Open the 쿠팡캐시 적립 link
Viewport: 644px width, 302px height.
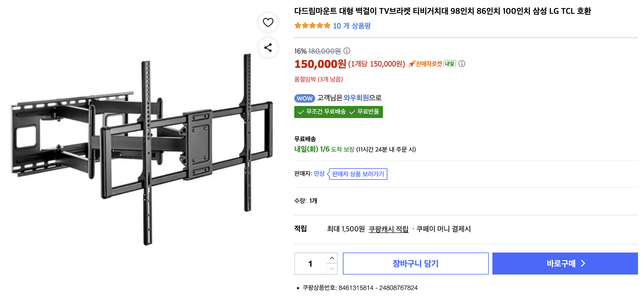click(388, 229)
